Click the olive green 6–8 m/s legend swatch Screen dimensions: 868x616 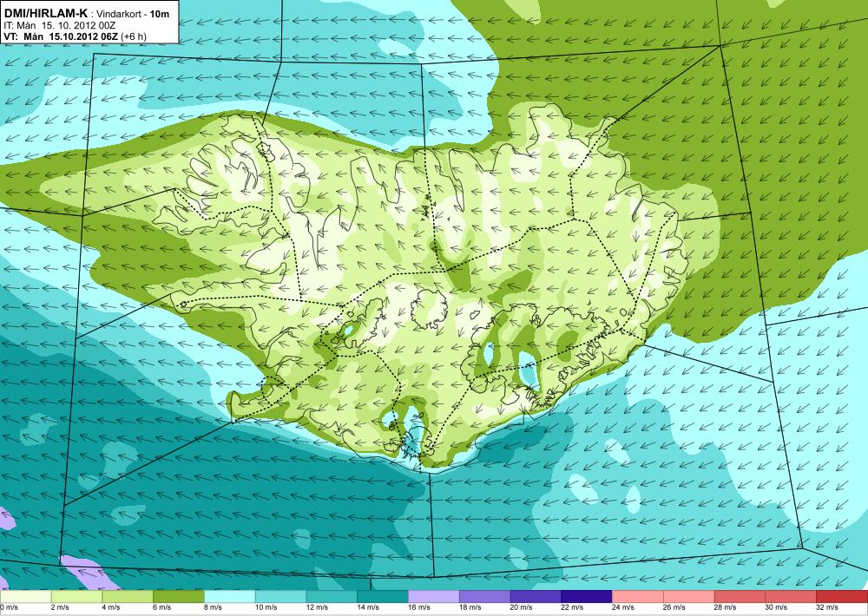tap(179, 597)
